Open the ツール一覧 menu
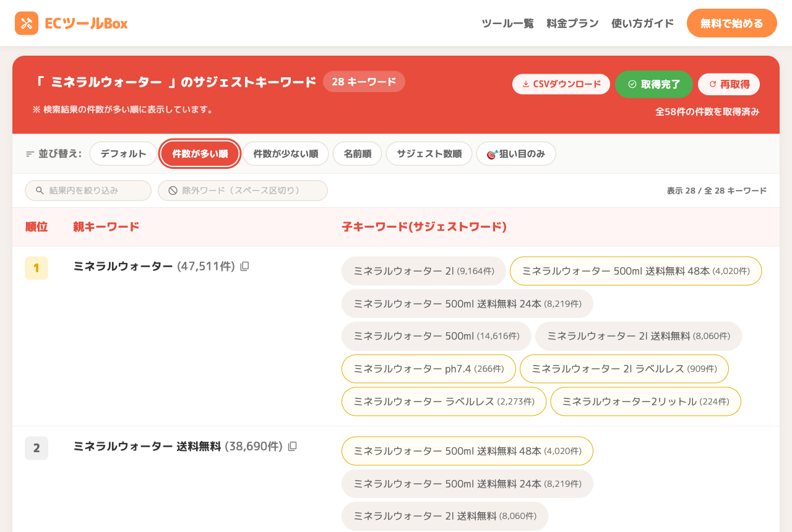The height and width of the screenshot is (532, 792). 507,24
